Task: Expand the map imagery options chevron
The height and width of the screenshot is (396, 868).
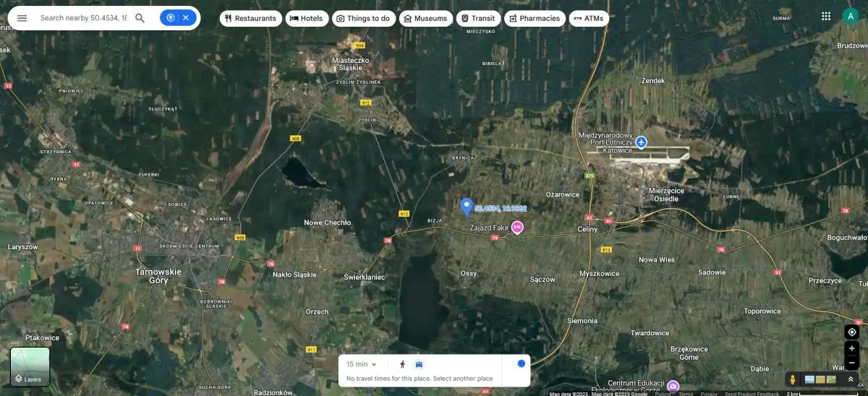Action: (x=851, y=379)
